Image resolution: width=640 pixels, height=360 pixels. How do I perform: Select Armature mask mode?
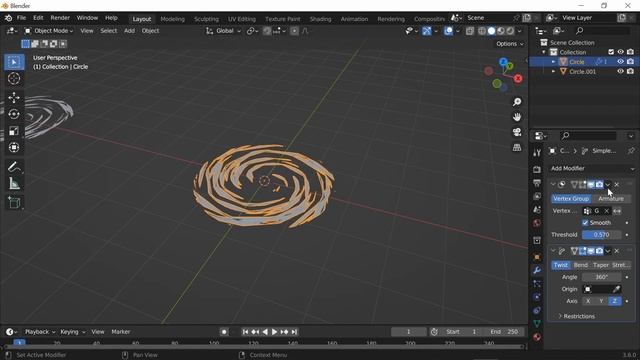point(611,198)
